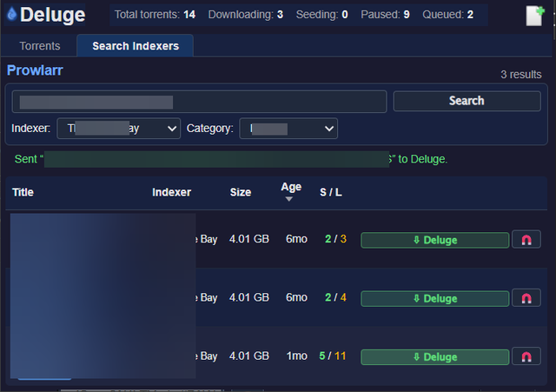Click the Seeding: 0 stat
Viewport: 556px width, 392px height.
point(322,15)
